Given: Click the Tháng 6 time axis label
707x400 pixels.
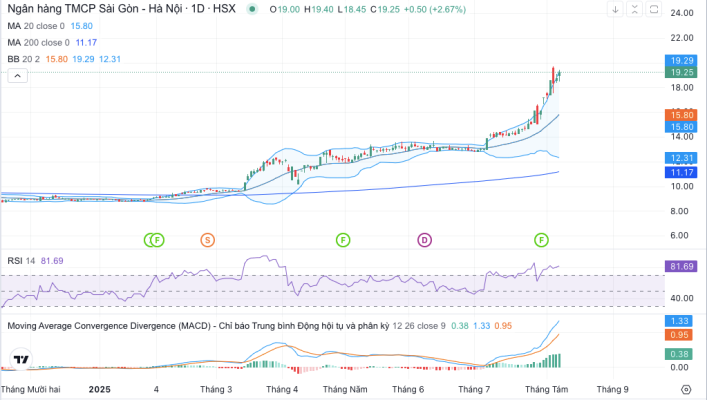Looking at the screenshot, I should [x=408, y=389].
